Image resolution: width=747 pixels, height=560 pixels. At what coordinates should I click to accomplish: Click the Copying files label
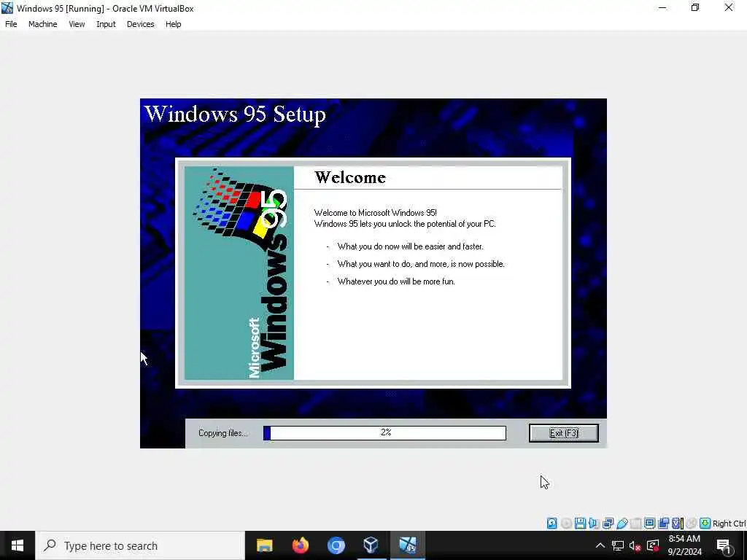(x=223, y=433)
